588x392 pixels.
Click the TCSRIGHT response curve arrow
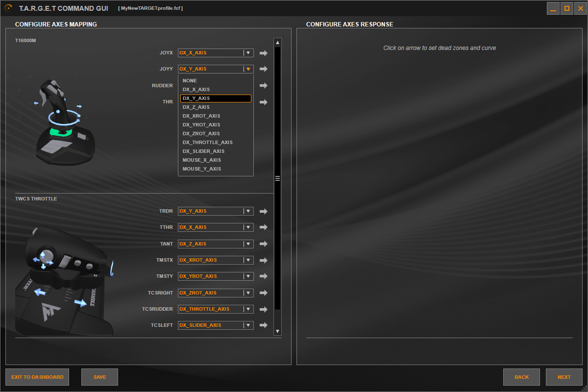[263, 293]
